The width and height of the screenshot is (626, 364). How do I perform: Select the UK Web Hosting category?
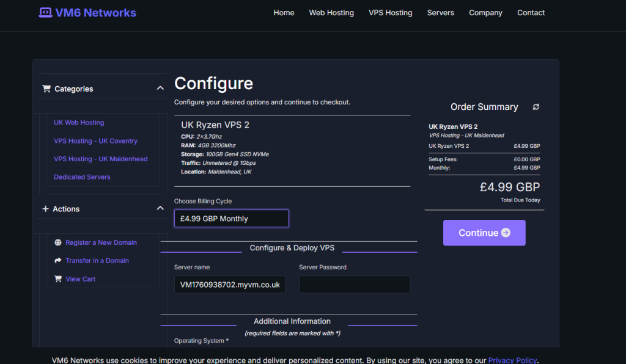coord(79,123)
